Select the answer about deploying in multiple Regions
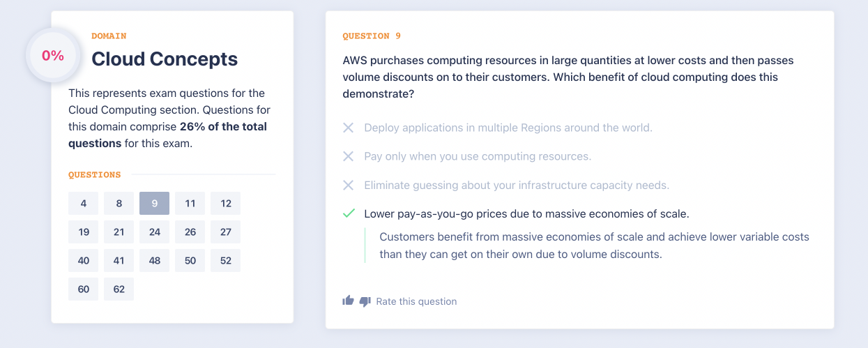Screen dimensions: 868x348 coord(508,128)
